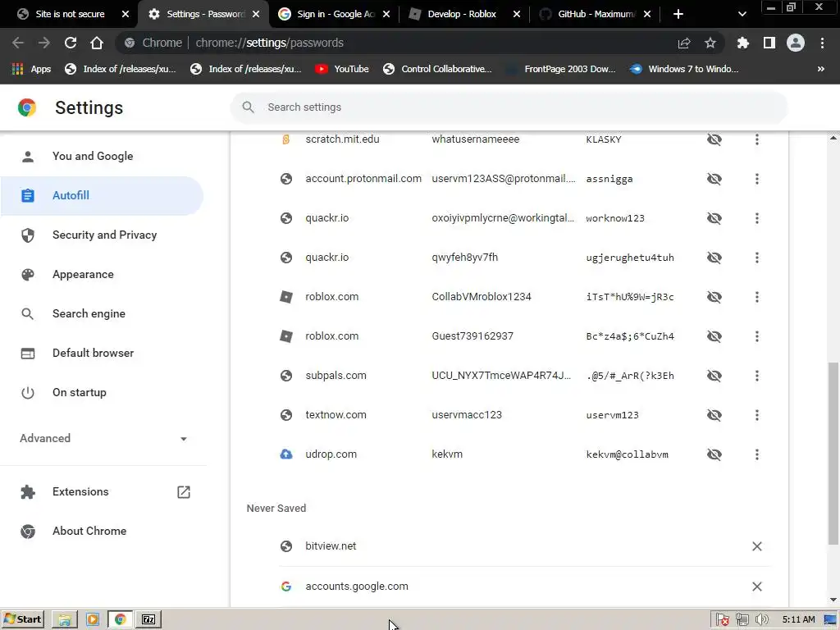Open volume control in system tray
This screenshot has width=840, height=630.
click(x=761, y=620)
